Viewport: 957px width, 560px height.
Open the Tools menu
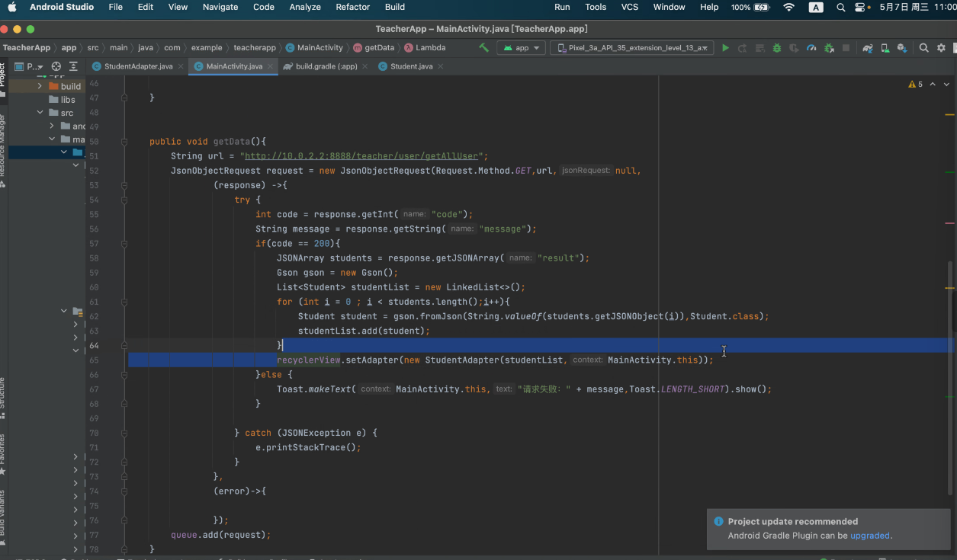pyautogui.click(x=596, y=7)
